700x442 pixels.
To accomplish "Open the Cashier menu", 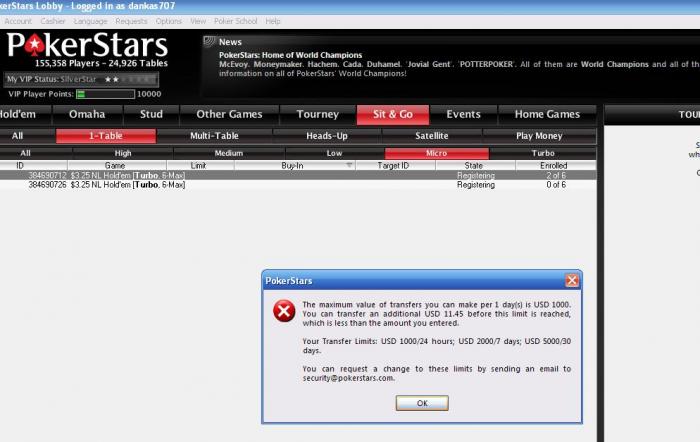I will (x=53, y=21).
